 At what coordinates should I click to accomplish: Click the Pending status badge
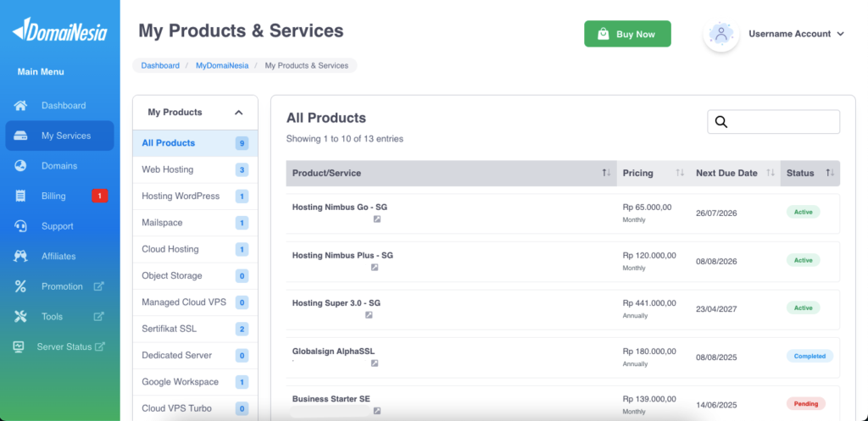[806, 404]
